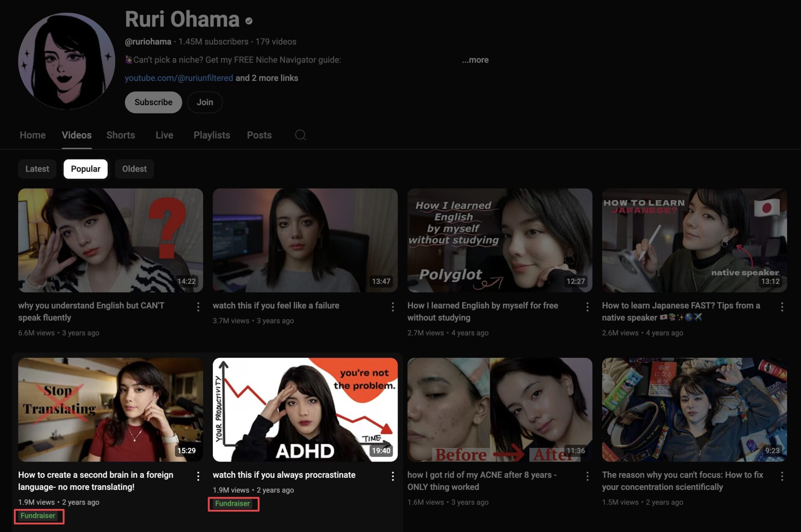
Task: Open three-dot menu for 'learn Japanese FAST' video
Action: 782,307
